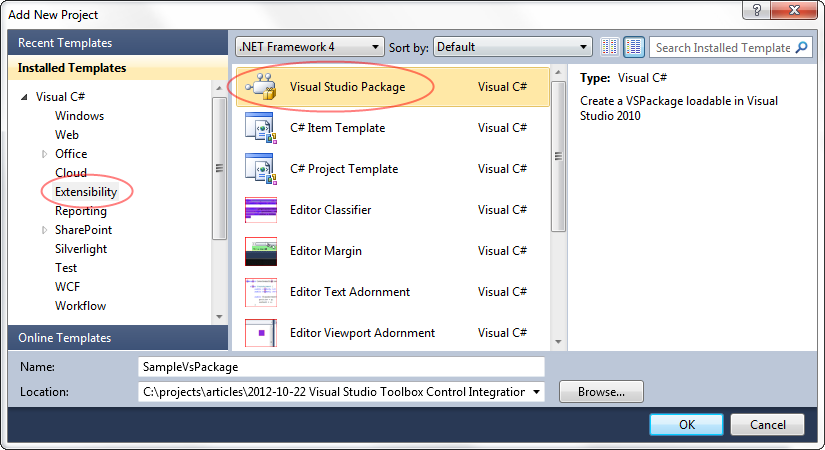Click the Browse... button
Image resolution: width=825 pixels, height=450 pixels.
pyautogui.click(x=600, y=392)
